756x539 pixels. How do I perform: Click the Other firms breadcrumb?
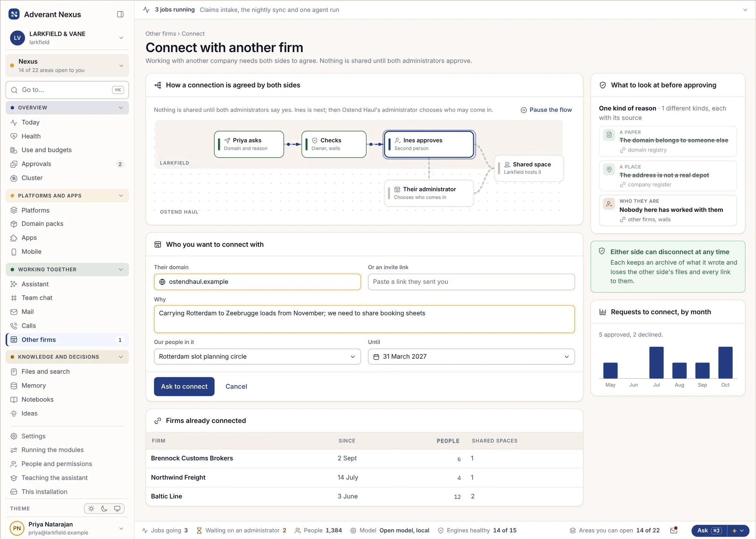(161, 34)
